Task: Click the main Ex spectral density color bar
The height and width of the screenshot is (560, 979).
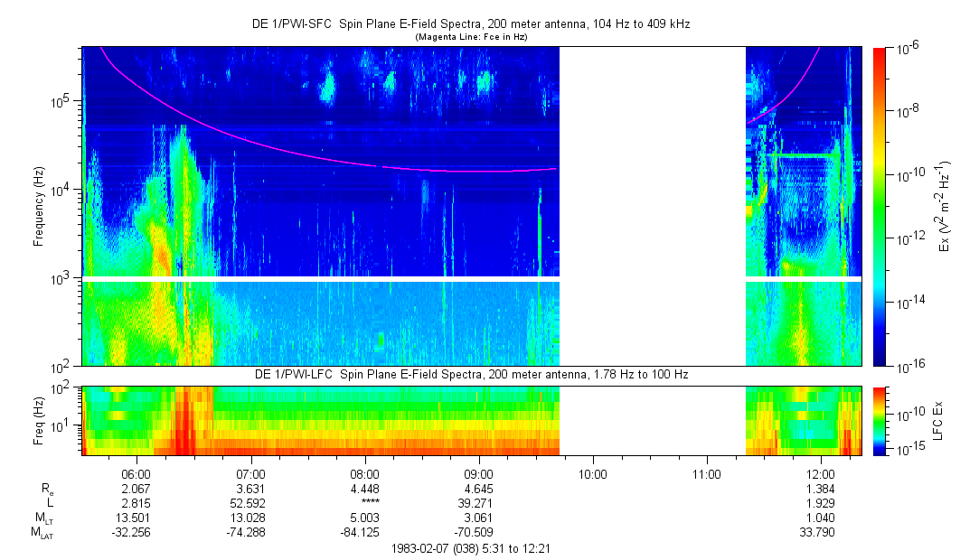Action: pos(880,206)
